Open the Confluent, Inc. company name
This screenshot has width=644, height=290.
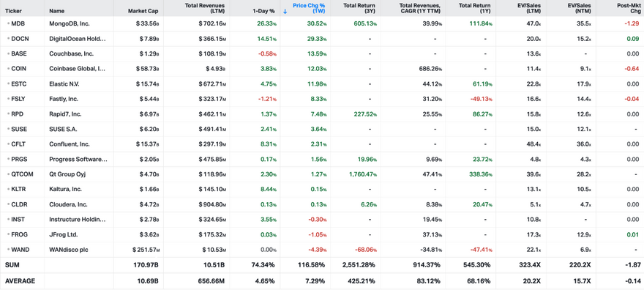(68, 144)
